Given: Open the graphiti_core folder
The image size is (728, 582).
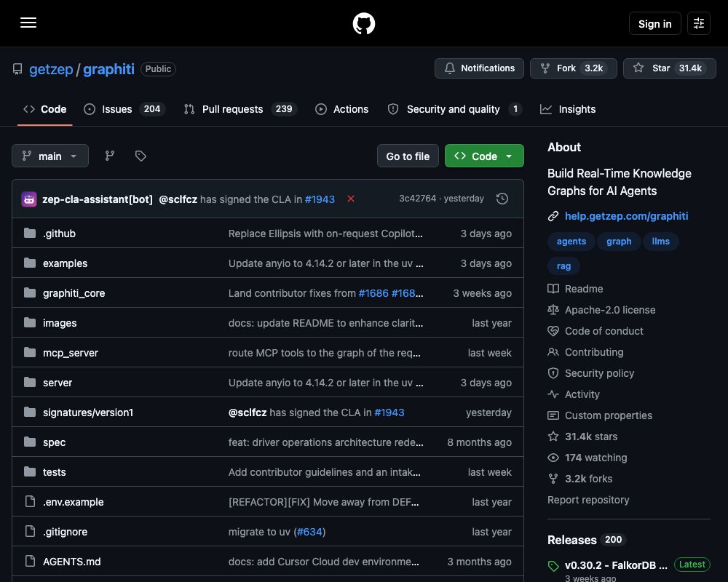Looking at the screenshot, I should point(74,293).
